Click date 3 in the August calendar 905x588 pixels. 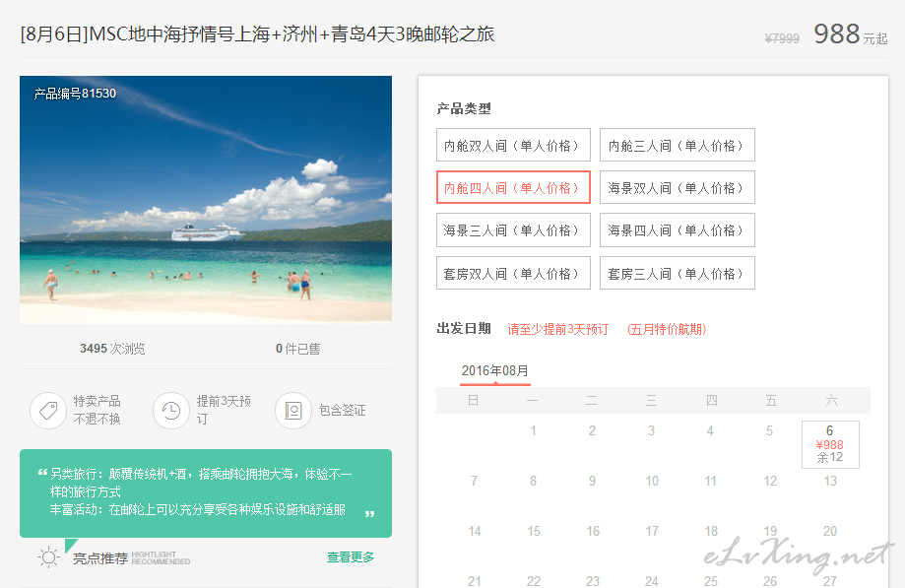[x=651, y=431]
